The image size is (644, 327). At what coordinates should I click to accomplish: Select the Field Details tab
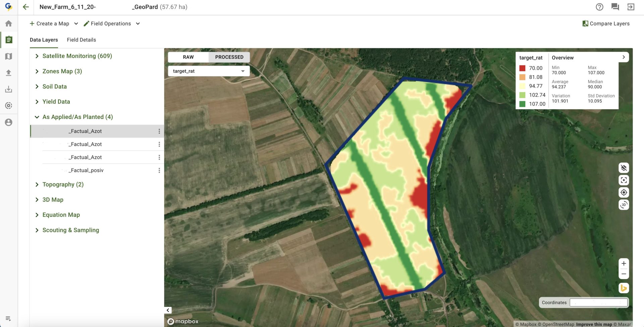pos(82,40)
